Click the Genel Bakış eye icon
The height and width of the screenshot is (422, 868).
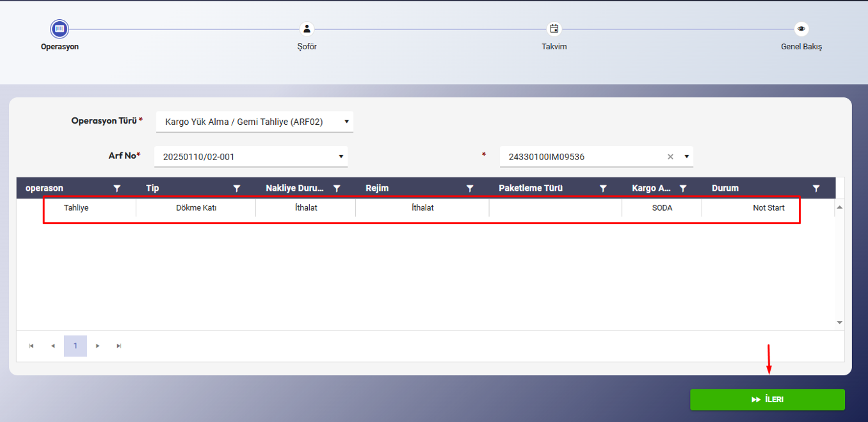pyautogui.click(x=801, y=29)
